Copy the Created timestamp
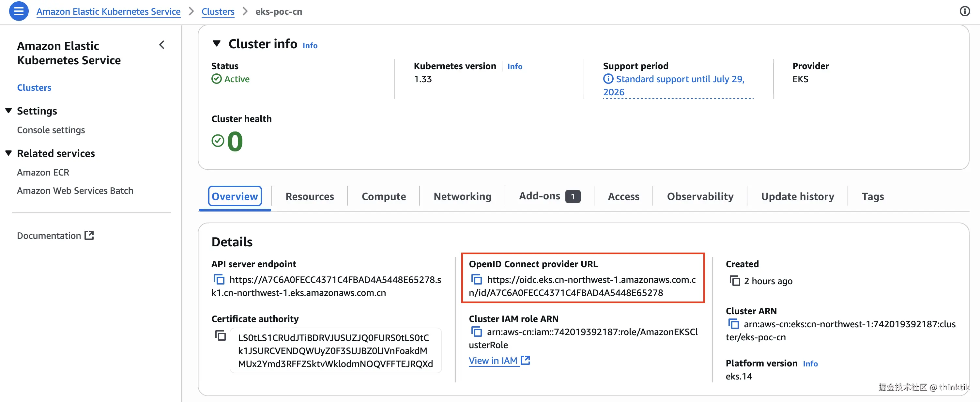980x402 pixels. pos(734,281)
